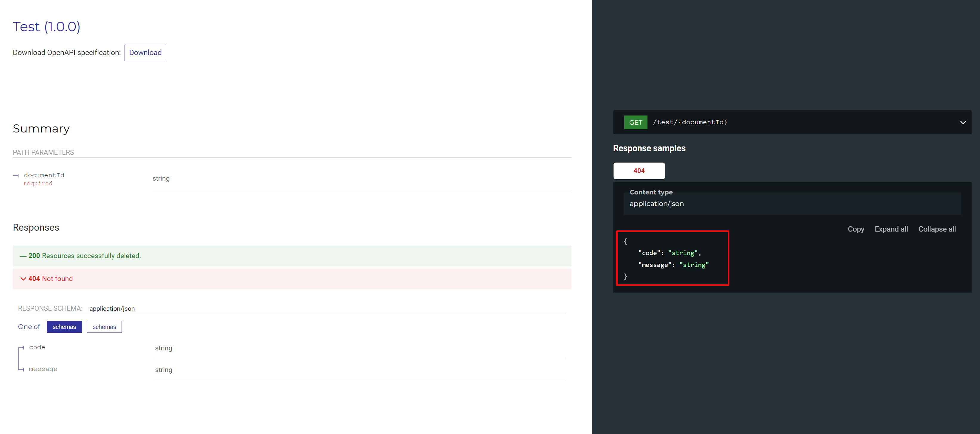
Task: Open the /test/{documentId} endpoint dropdown chevron
Action: pyautogui.click(x=963, y=122)
